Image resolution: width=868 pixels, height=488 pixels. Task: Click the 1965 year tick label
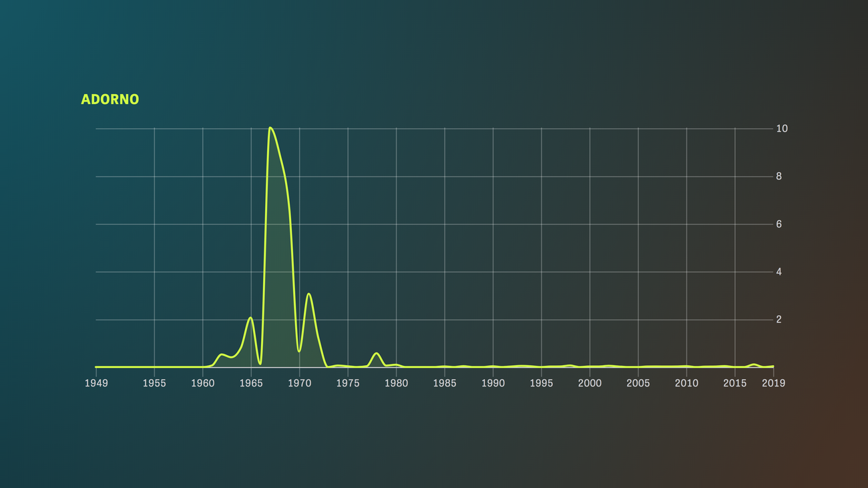[251, 383]
